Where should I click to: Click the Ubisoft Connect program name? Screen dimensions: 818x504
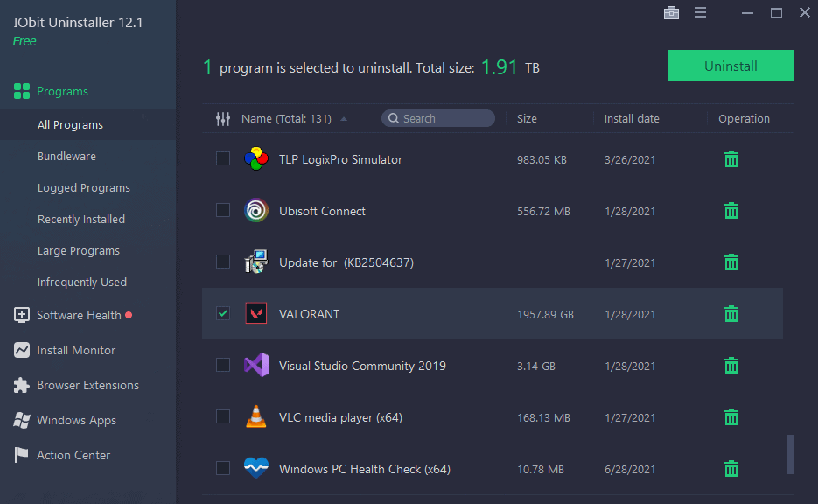click(x=323, y=211)
